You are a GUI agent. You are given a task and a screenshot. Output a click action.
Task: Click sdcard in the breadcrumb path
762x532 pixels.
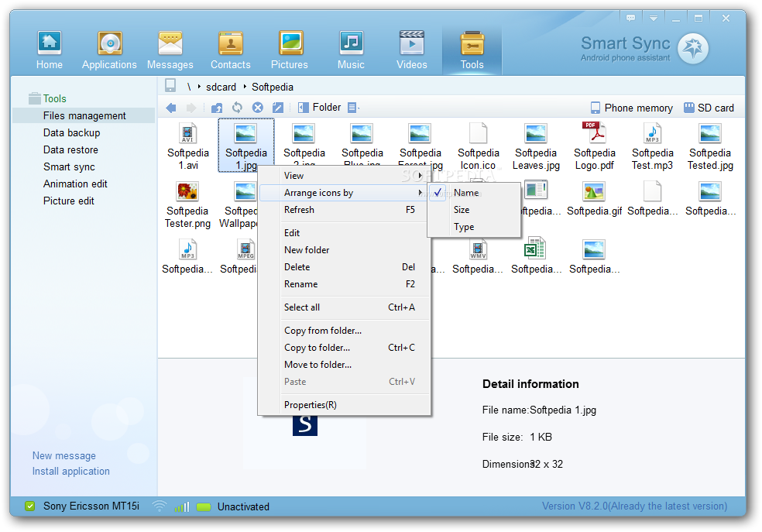point(221,87)
